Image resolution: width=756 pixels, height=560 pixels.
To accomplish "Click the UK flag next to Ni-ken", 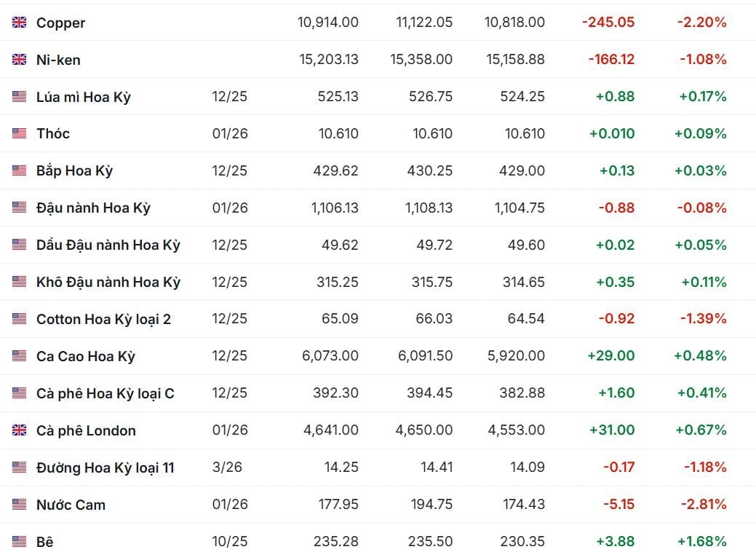I will click(x=20, y=60).
